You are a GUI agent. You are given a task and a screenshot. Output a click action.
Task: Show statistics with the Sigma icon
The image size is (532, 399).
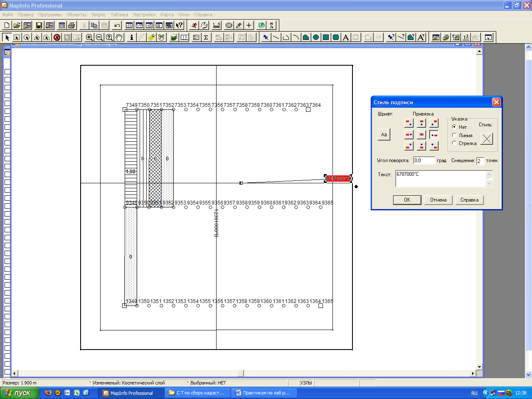(206, 37)
